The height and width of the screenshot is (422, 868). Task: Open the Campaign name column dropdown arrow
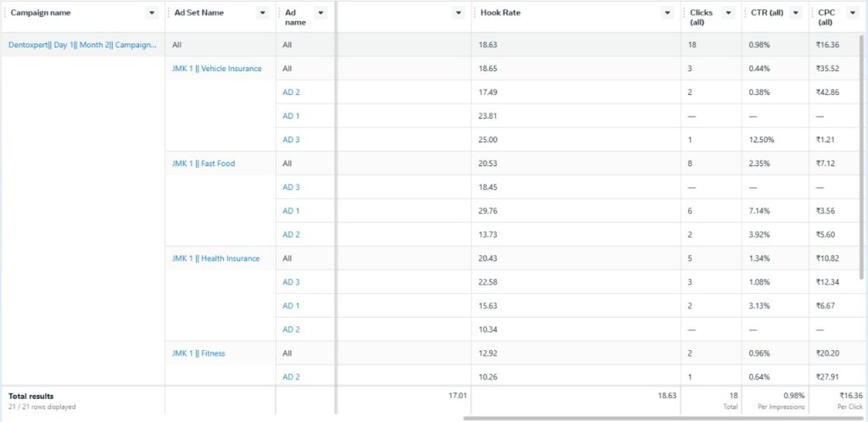click(153, 13)
